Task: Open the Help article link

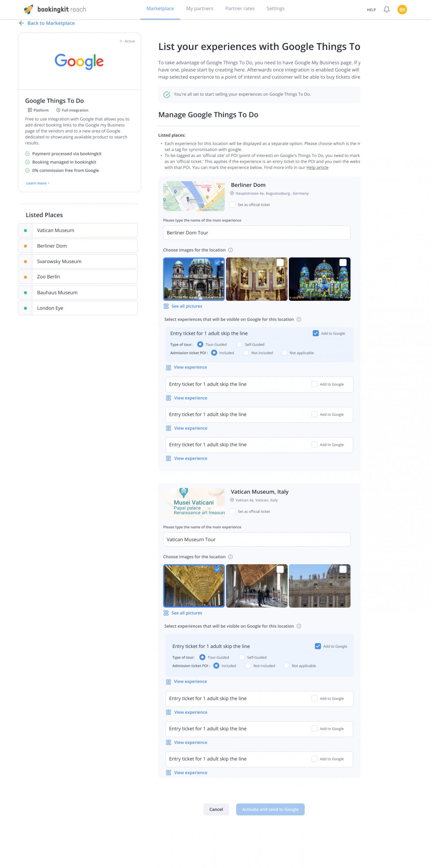Action: pyautogui.click(x=317, y=167)
